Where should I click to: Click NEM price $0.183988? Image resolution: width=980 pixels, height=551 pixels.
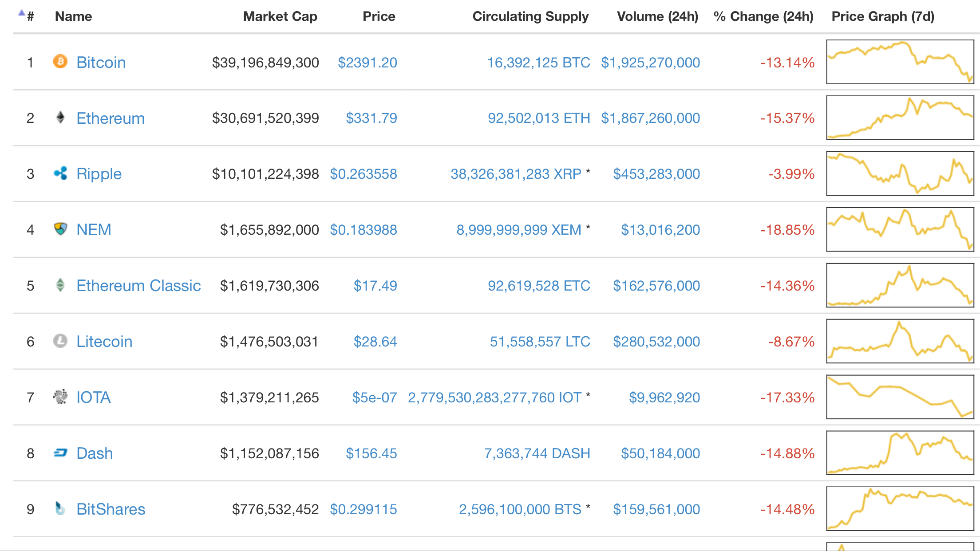coord(364,230)
